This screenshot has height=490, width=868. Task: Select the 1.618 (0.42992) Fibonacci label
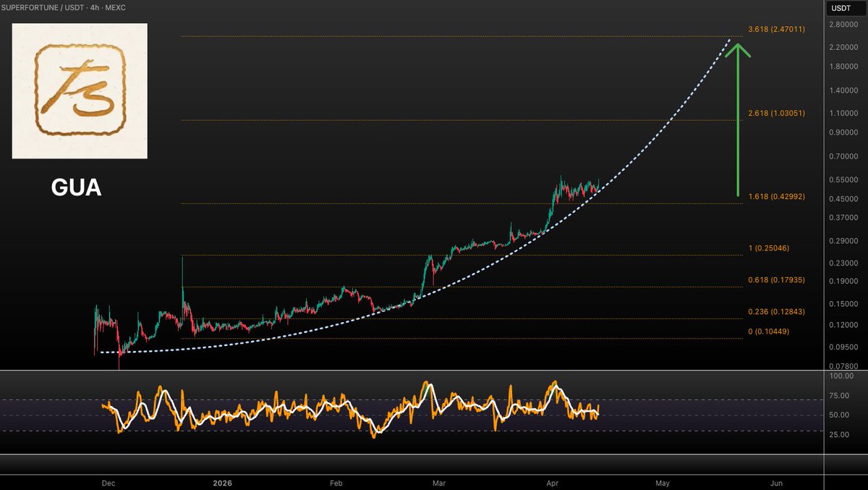coord(775,197)
